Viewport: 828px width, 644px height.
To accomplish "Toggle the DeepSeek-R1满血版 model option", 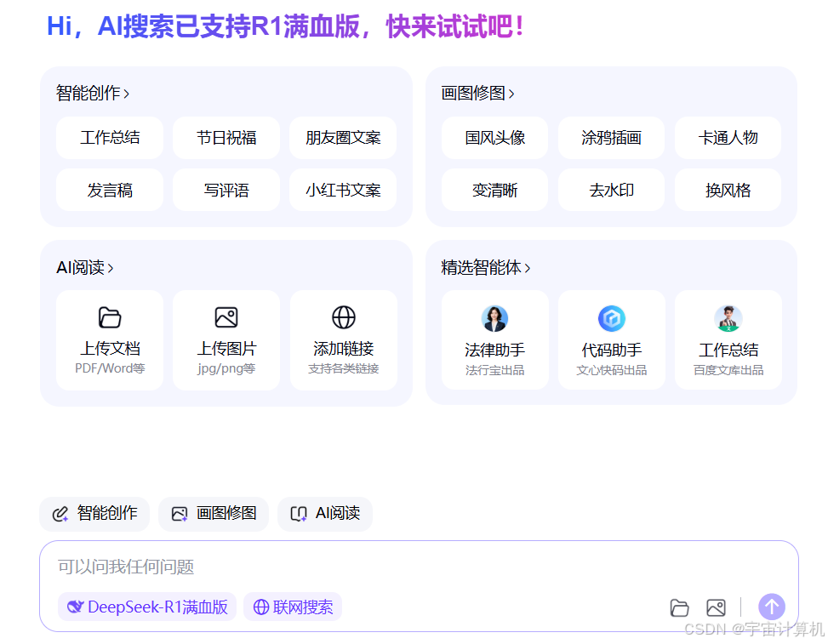I will pos(147,607).
